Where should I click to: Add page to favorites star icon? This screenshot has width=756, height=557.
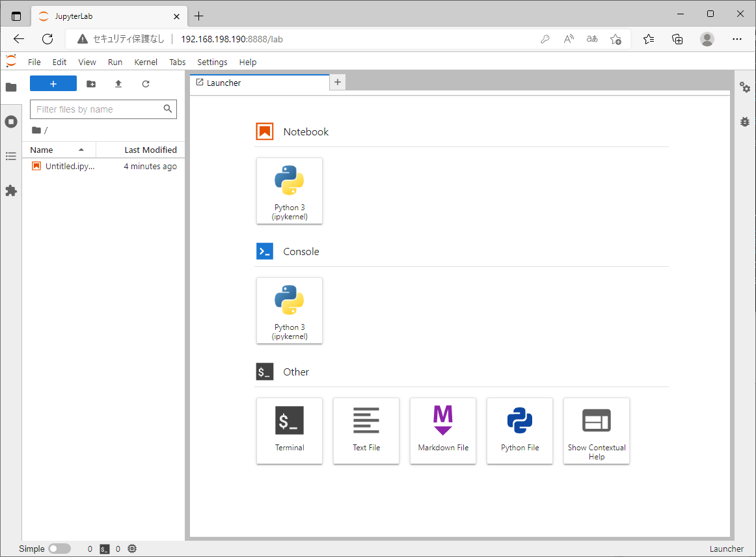[615, 39]
